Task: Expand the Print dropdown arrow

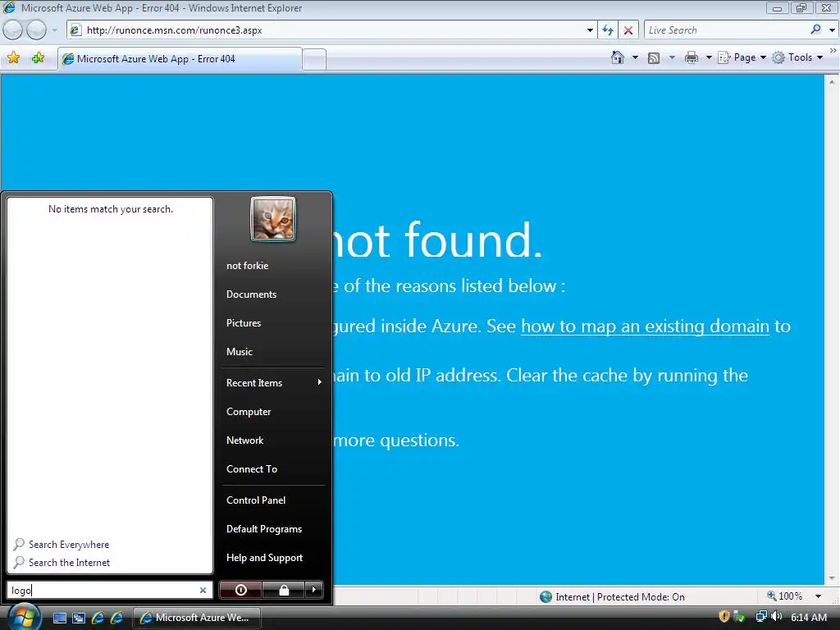Action: coord(708,57)
